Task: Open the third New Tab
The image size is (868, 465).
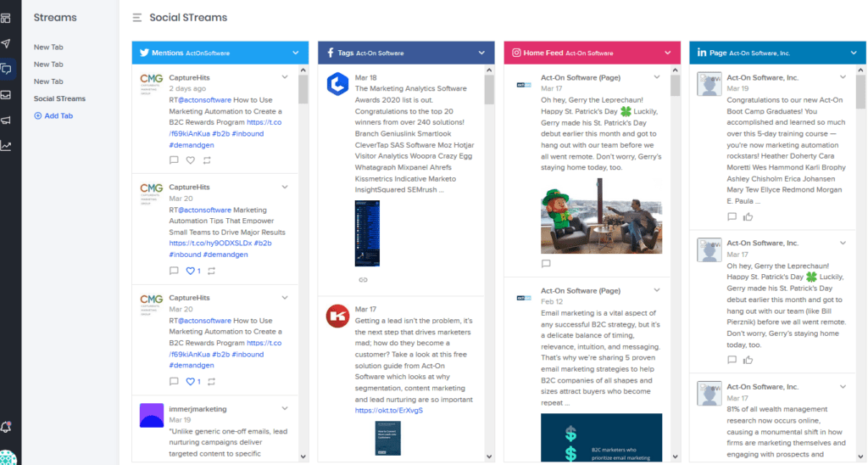Action: (48, 81)
